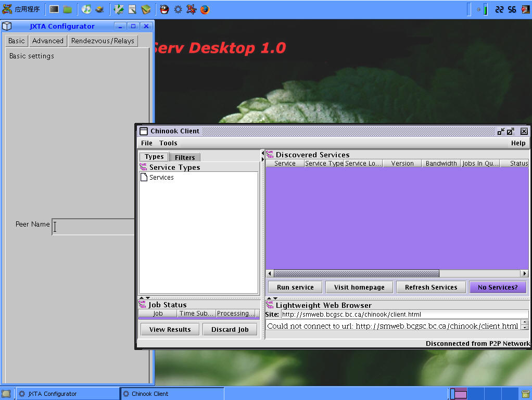532x400 pixels.
Task: Click the Service Types panel icon
Action: [143, 167]
